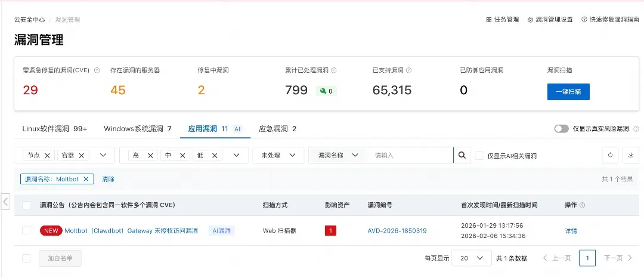Select page number 1
644x278 pixels.
[587, 258]
